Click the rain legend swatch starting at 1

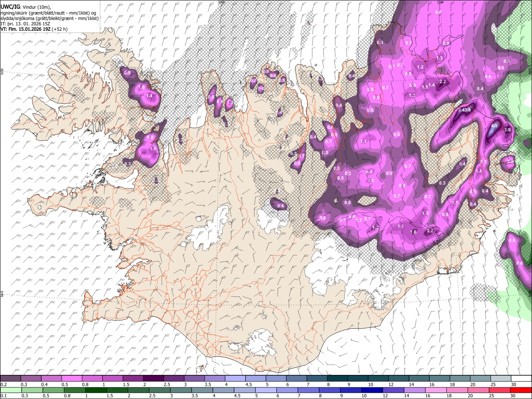[x=96, y=390]
